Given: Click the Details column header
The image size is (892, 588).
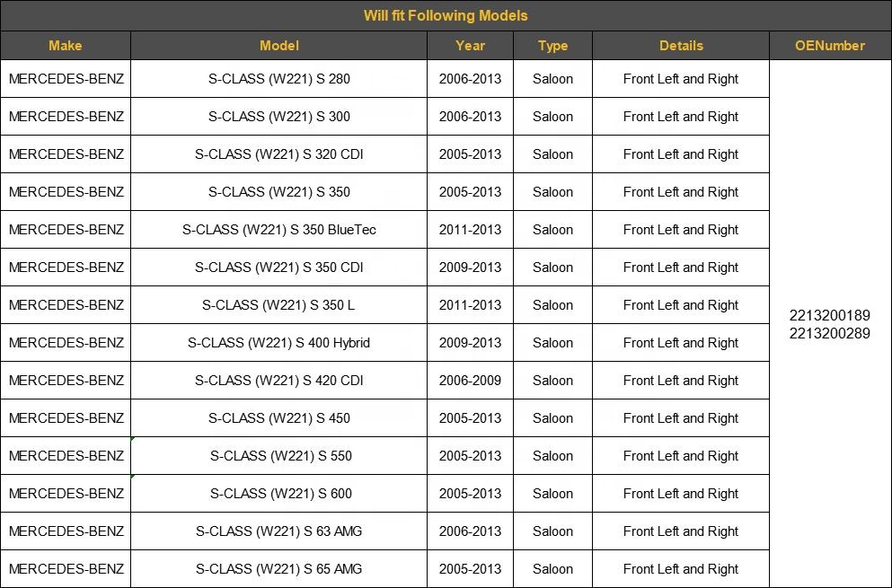Looking at the screenshot, I should point(681,46).
